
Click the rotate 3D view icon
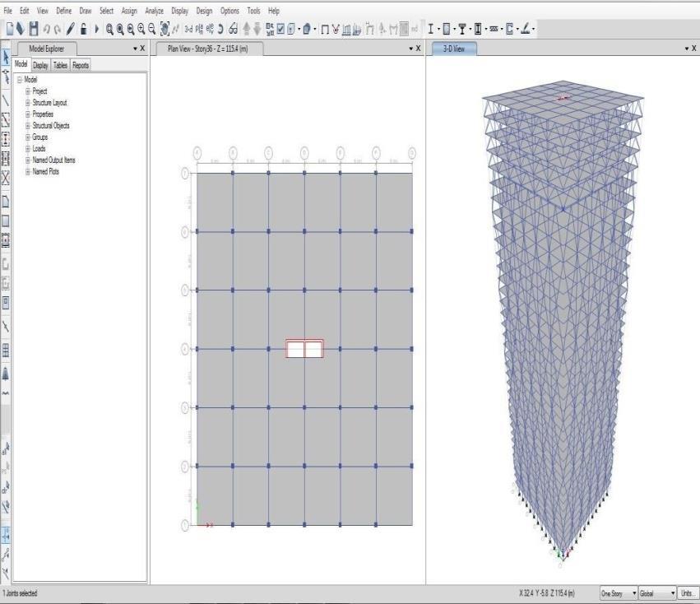pos(220,29)
